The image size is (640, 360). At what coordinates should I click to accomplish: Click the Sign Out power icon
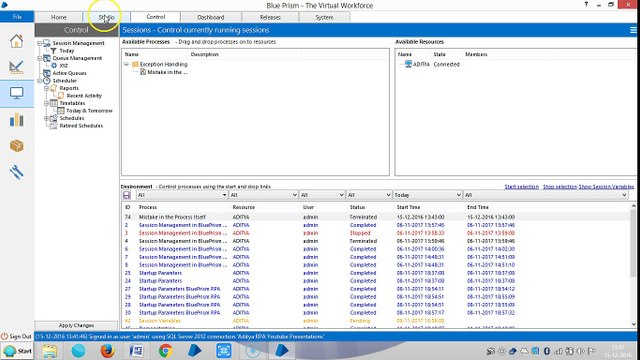coord(4,336)
